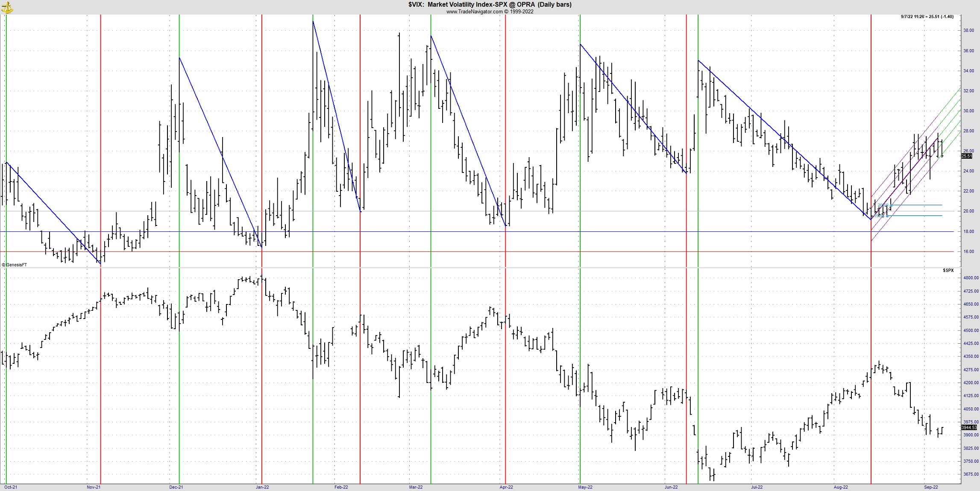
Task: Click the 32.00 VIX price axis label
Action: point(968,91)
